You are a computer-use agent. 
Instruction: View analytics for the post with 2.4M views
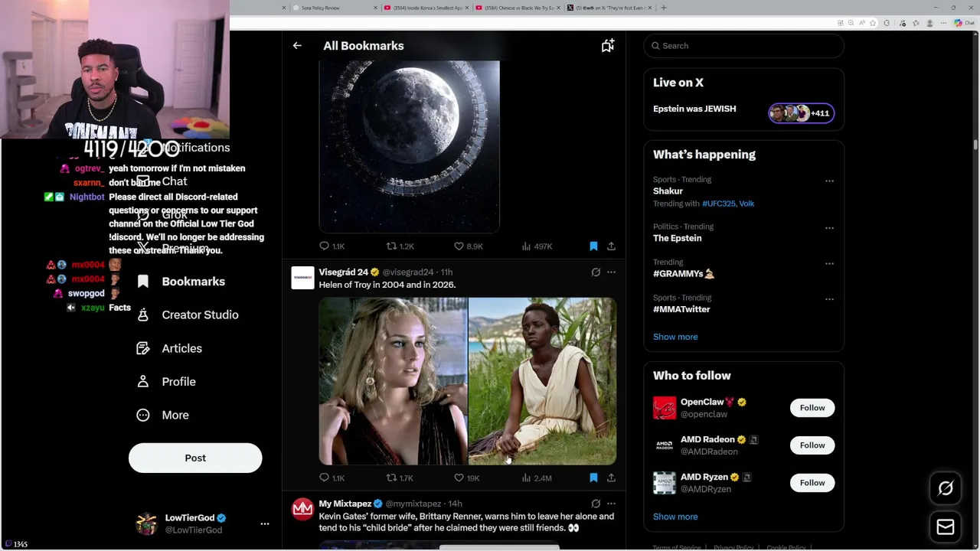pyautogui.click(x=537, y=478)
